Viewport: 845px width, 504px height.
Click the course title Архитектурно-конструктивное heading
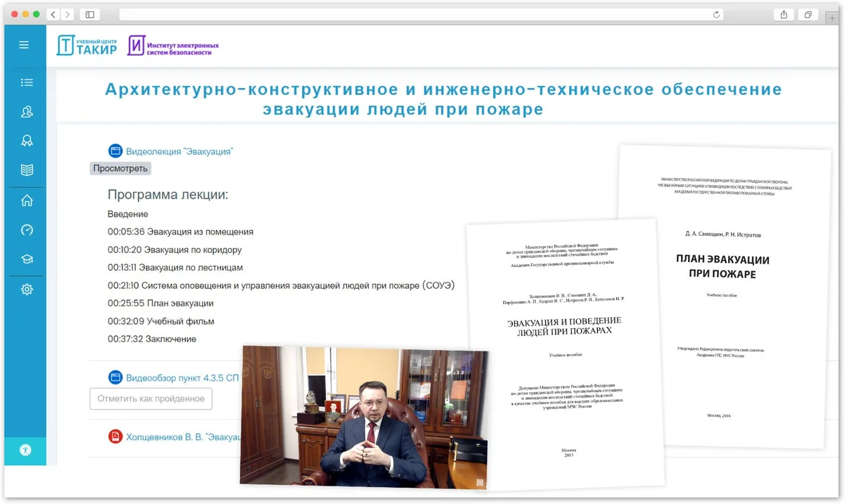coord(444,99)
